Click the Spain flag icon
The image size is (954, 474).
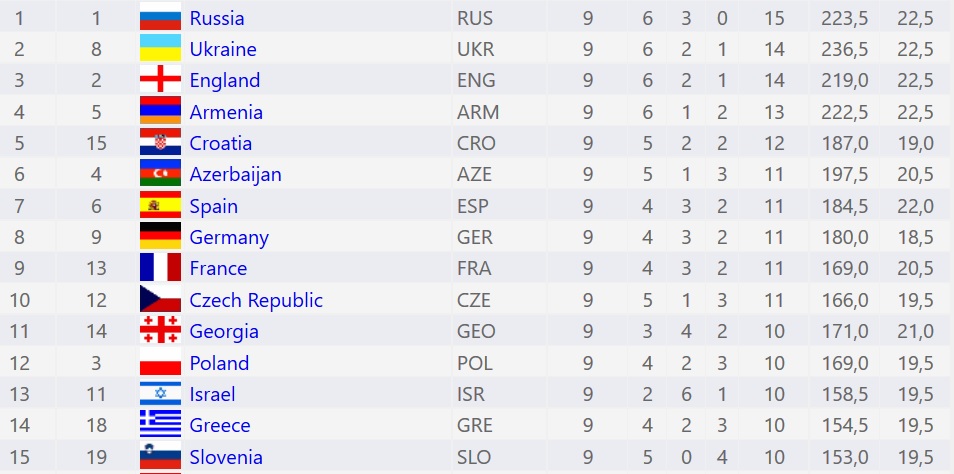click(160, 204)
